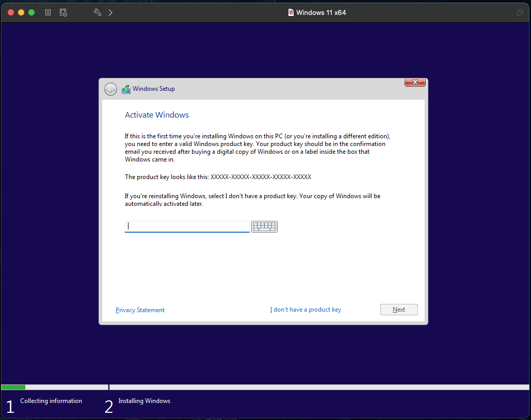The width and height of the screenshot is (531, 420).
Task: Focus the product key input field
Action: (x=187, y=227)
